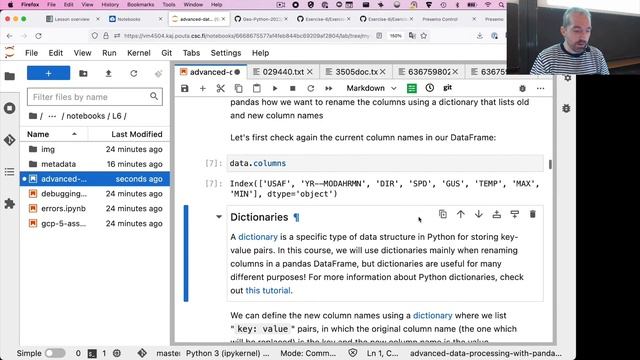This screenshot has height=360, width=640.
Task: Duplicate the Dictionaries cell with the cell toolbar icon
Action: 443,214
